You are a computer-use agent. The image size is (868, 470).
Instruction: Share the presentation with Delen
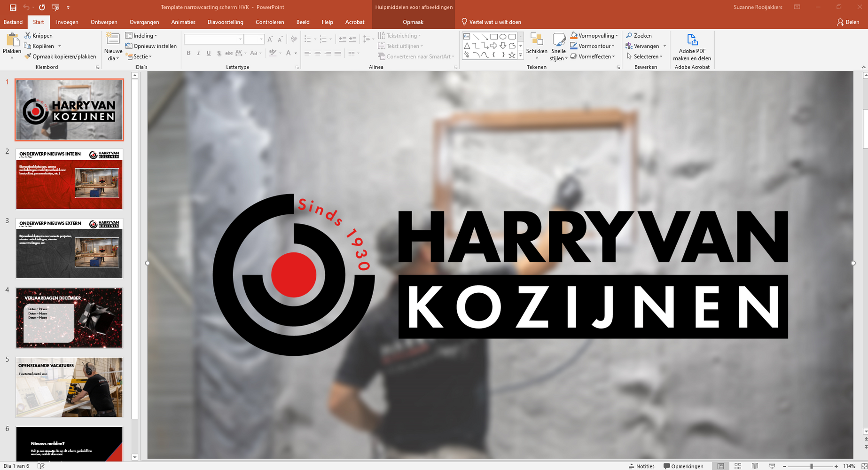pos(848,22)
